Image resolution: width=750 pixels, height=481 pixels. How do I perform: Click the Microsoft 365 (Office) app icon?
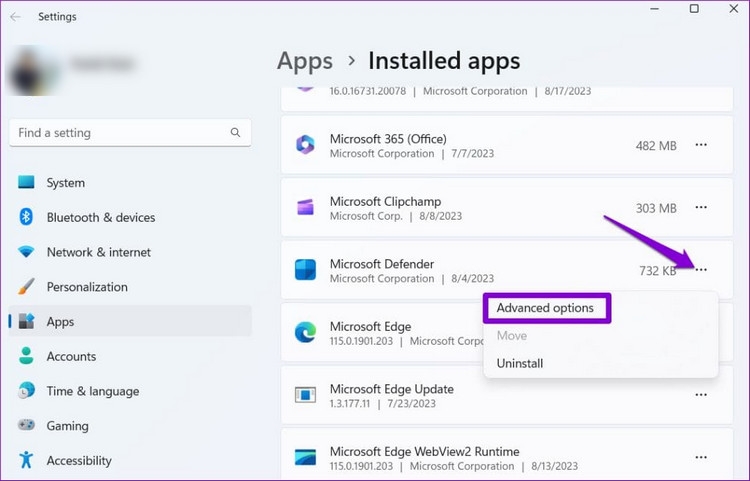coord(305,145)
